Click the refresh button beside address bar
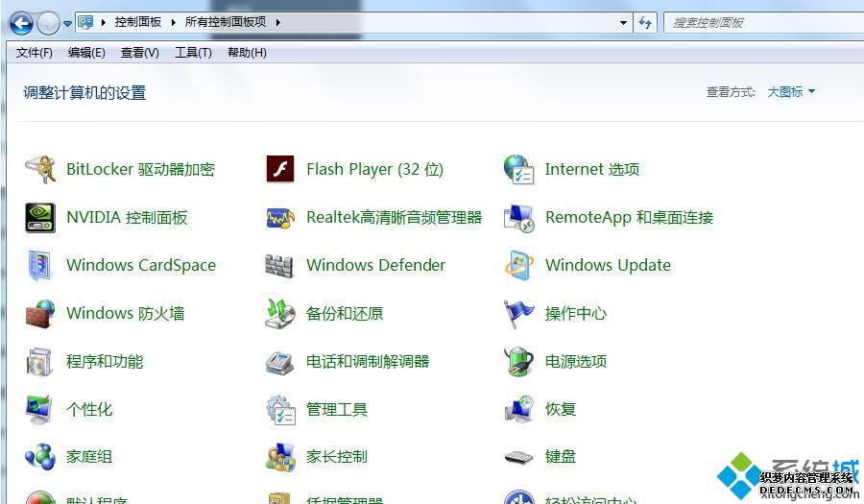Viewport: 864px width, 504px height. click(x=645, y=23)
